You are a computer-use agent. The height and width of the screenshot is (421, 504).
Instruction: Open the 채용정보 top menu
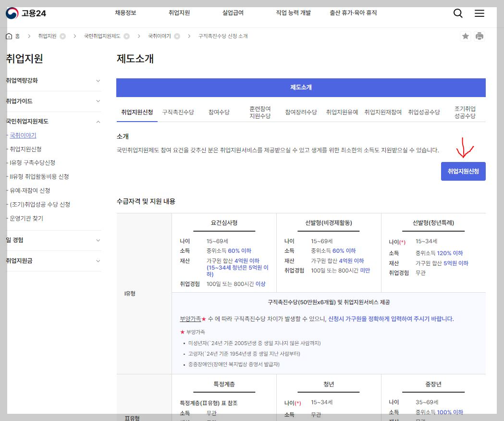click(x=125, y=13)
